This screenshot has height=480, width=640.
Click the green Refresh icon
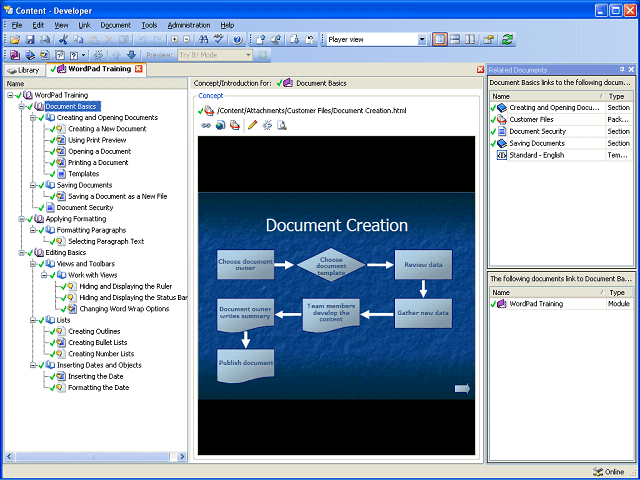507,39
